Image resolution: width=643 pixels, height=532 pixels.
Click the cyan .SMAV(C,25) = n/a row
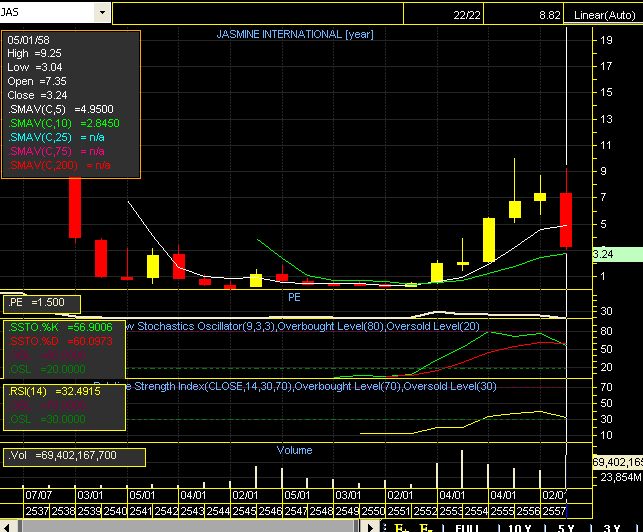tap(56, 137)
